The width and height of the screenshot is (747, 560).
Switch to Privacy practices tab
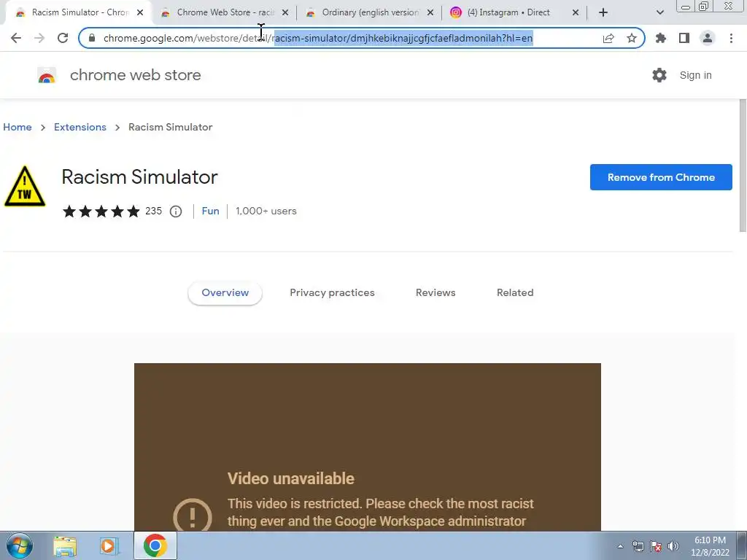pos(332,293)
